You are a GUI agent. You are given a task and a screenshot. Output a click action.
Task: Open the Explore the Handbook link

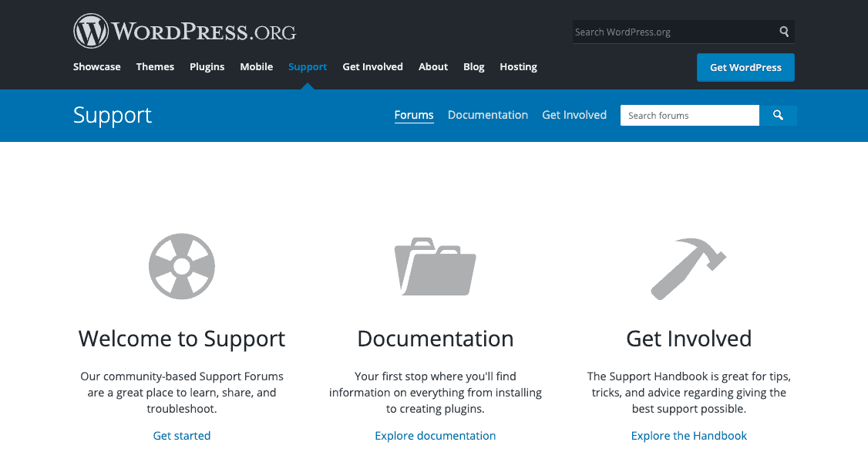coord(688,436)
